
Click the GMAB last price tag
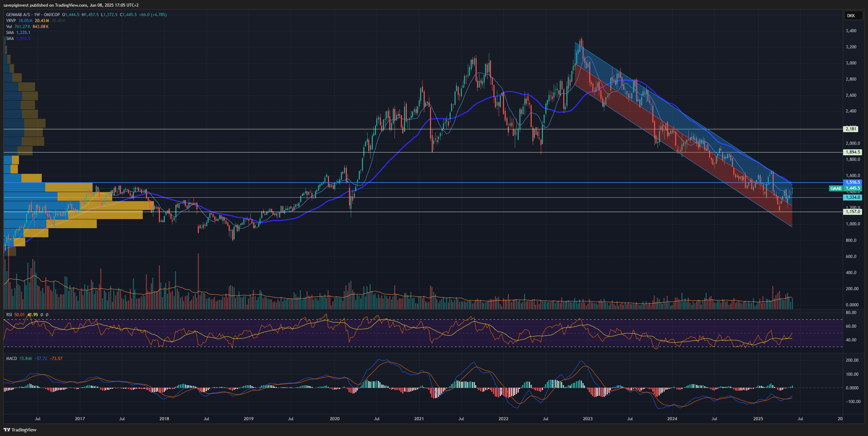pyautogui.click(x=836, y=189)
